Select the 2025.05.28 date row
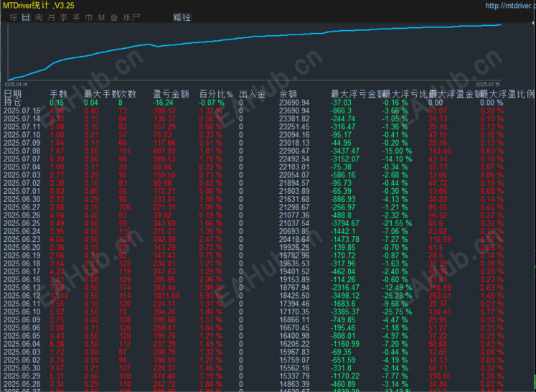Screen dimensions: 536x392 [x=22, y=384]
